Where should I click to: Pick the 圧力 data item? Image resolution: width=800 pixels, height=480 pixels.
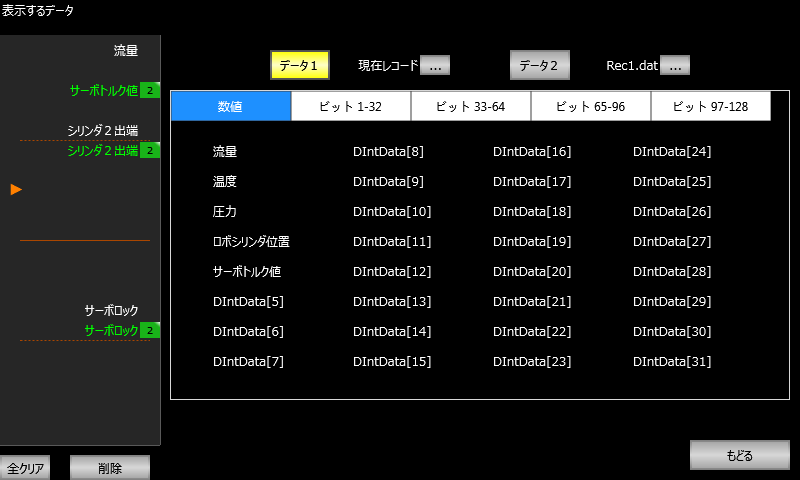pyautogui.click(x=225, y=212)
